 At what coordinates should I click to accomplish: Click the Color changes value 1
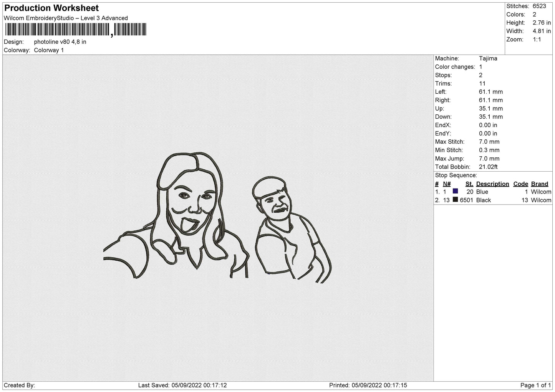tap(480, 67)
